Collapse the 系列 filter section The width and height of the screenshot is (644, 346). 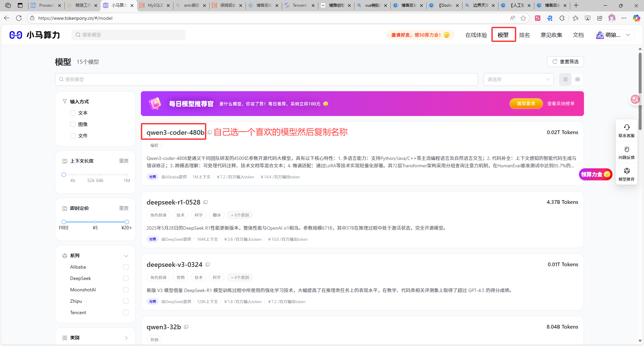point(126,255)
